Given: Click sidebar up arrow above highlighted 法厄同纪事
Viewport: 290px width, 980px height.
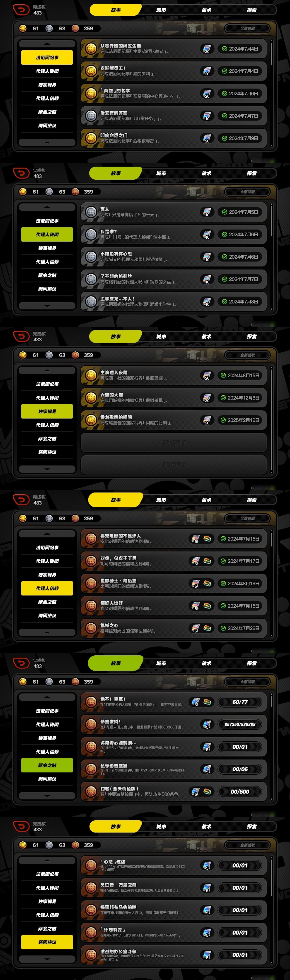Looking at the screenshot, I should (x=47, y=44).
